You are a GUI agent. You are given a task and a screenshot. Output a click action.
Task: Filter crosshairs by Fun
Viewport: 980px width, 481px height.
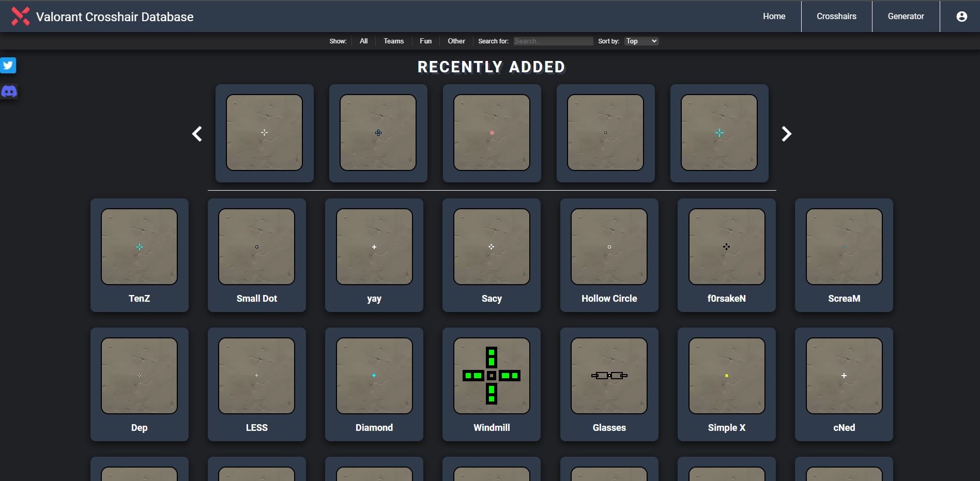pyautogui.click(x=425, y=41)
